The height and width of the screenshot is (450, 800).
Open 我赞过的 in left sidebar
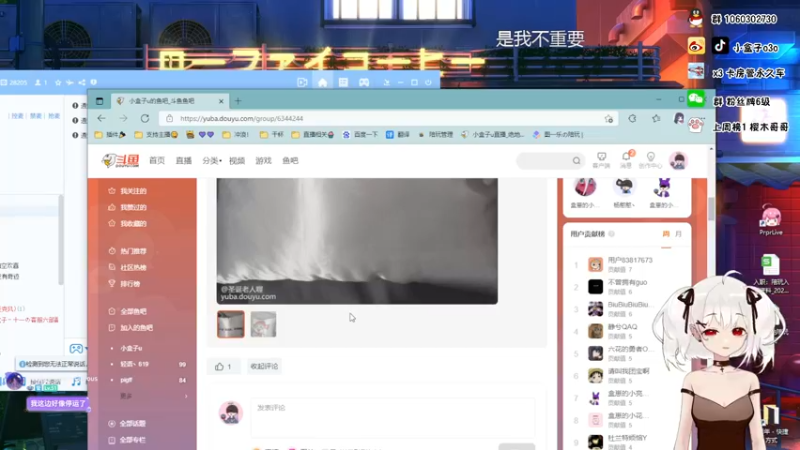click(128, 207)
